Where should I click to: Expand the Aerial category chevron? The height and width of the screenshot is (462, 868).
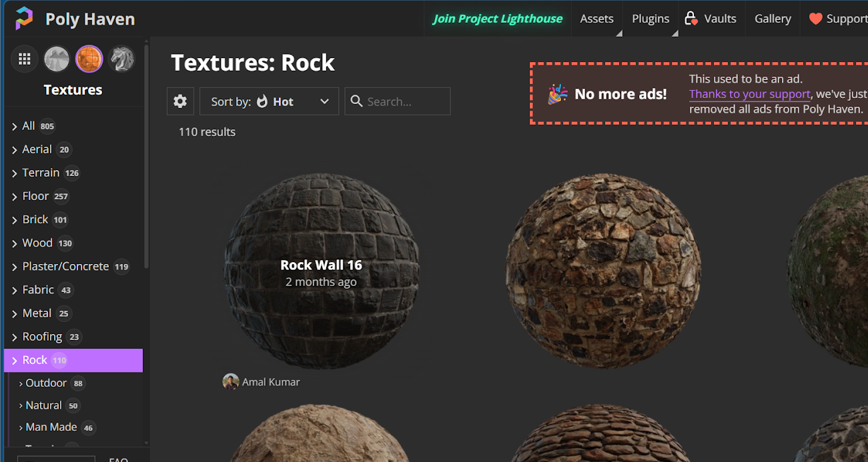point(15,150)
